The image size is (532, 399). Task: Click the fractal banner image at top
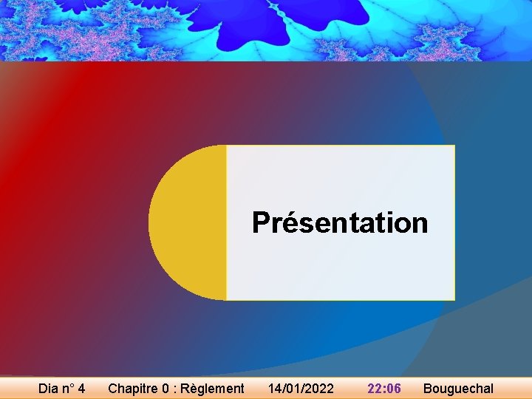(x=266, y=30)
